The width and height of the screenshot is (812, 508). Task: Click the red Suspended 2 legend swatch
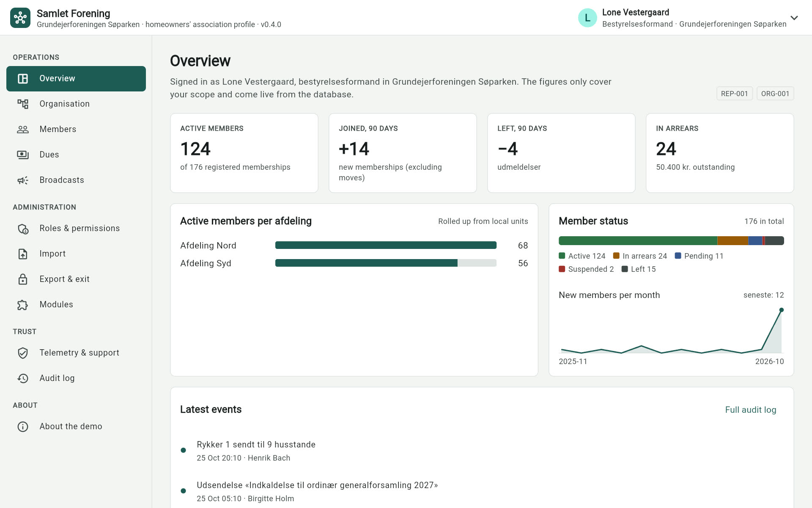[562, 269]
